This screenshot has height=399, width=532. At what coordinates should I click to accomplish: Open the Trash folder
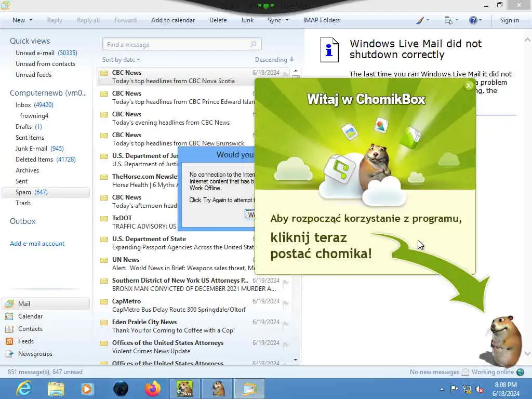pos(23,203)
